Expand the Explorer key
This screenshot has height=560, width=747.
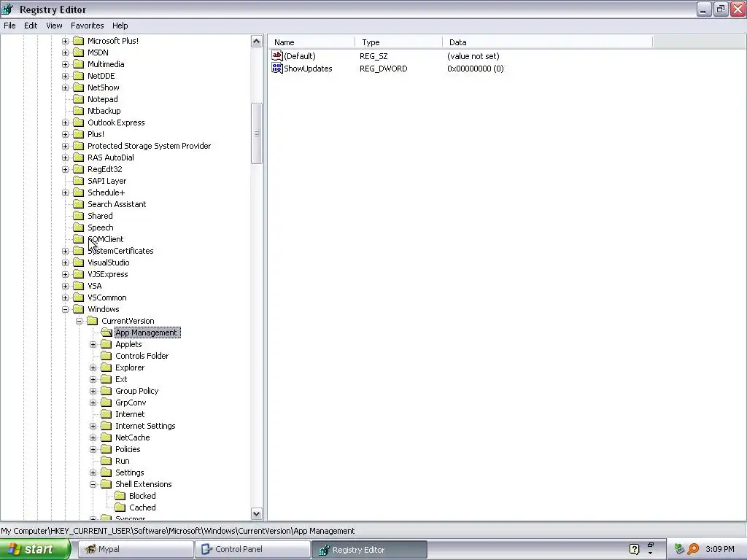coord(93,367)
